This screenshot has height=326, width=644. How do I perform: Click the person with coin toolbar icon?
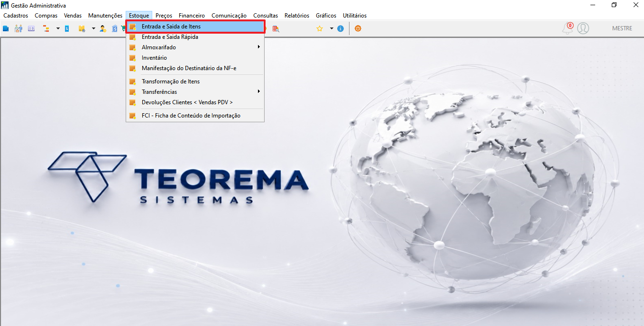102,28
